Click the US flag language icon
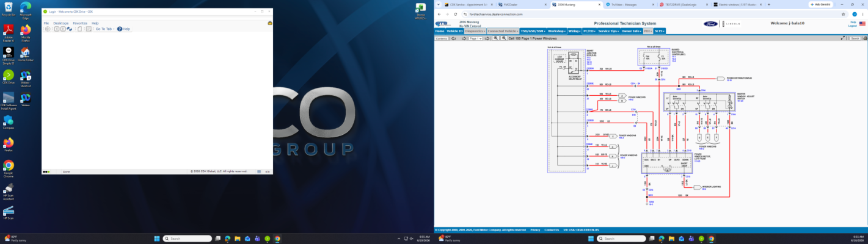The width and height of the screenshot is (868, 244). [862, 24]
